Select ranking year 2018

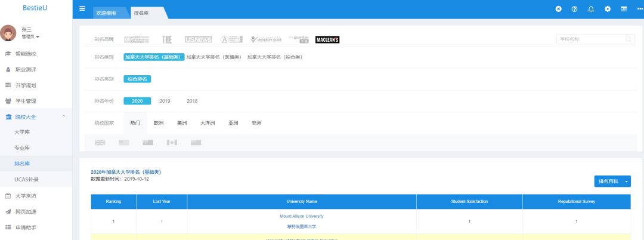(x=192, y=101)
